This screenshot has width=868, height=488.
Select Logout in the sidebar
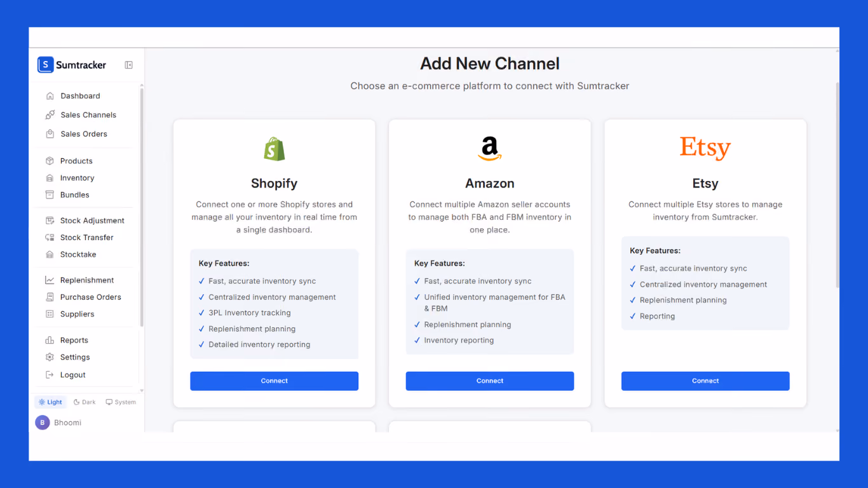[72, 375]
